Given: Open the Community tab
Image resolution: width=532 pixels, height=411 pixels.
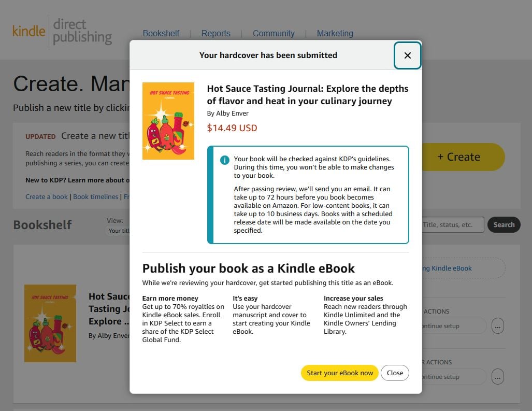Looking at the screenshot, I should coord(274,33).
